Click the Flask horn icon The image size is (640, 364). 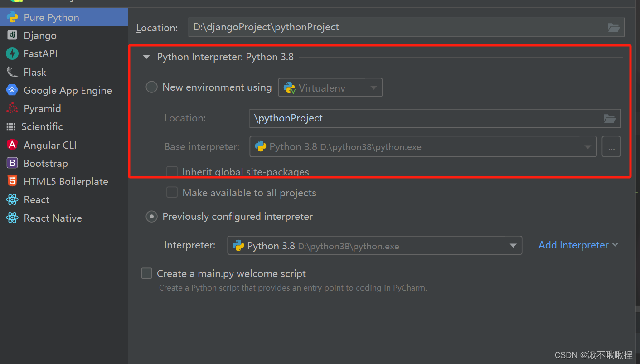12,72
